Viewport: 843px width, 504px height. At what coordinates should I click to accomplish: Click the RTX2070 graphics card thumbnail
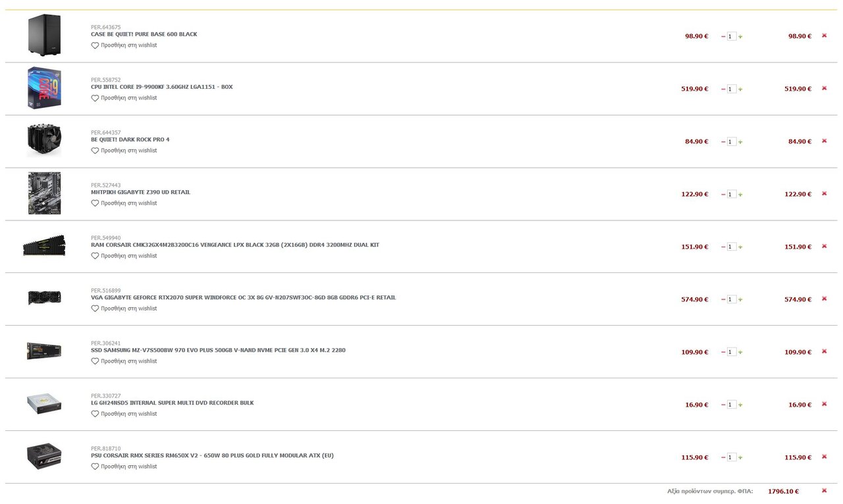(x=44, y=298)
